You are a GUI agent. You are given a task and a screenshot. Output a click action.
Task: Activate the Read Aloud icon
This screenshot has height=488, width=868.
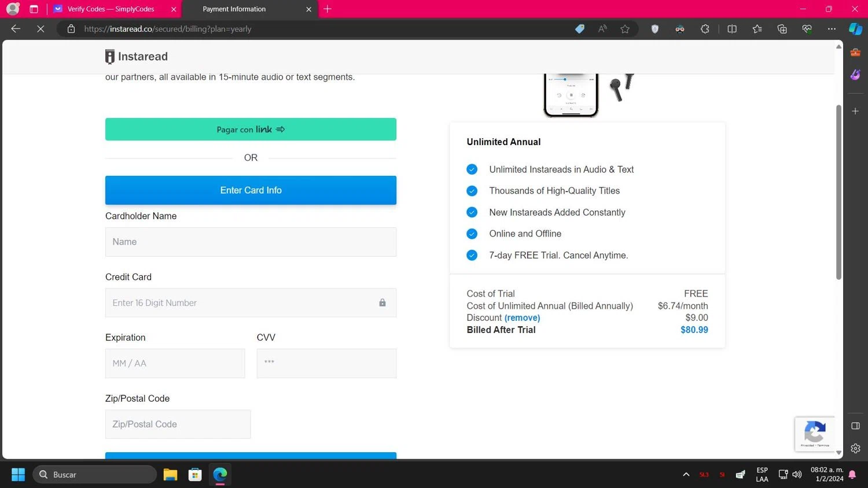602,29
